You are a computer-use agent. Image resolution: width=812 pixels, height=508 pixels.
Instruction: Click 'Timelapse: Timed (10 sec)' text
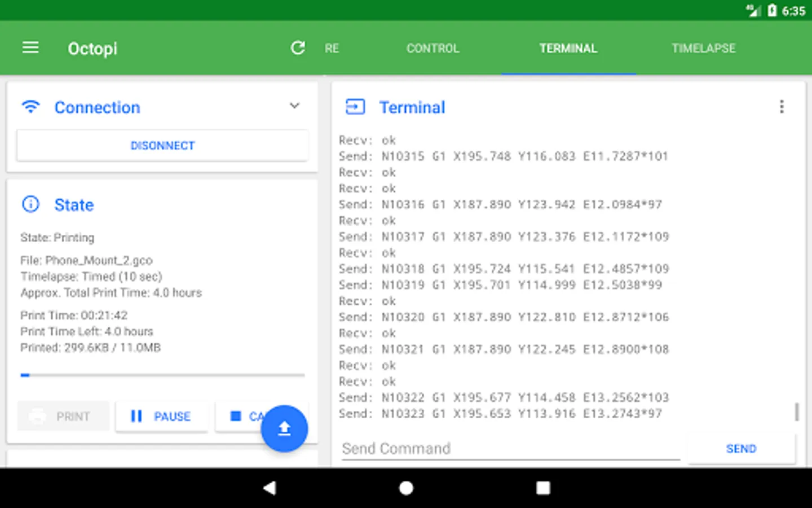[91, 277]
